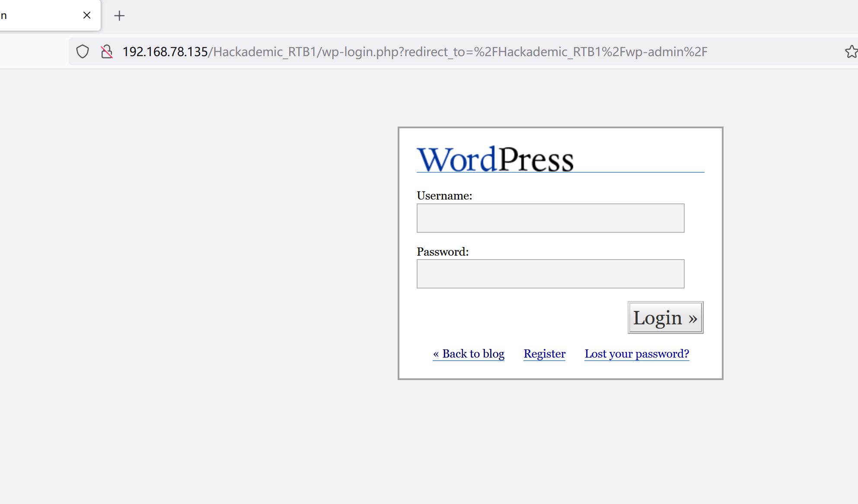The height and width of the screenshot is (504, 858).
Task: Select the active browser tab
Action: [50, 16]
